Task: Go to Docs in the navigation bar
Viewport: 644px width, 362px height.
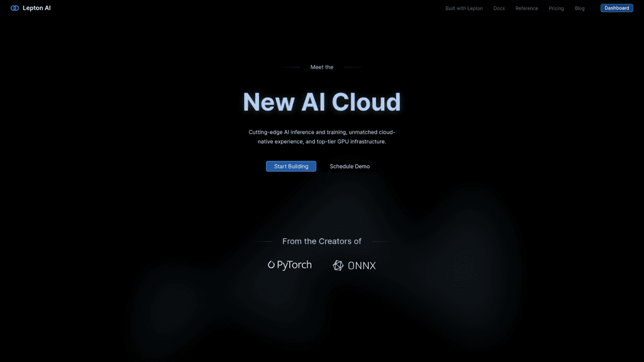Action: (499, 8)
